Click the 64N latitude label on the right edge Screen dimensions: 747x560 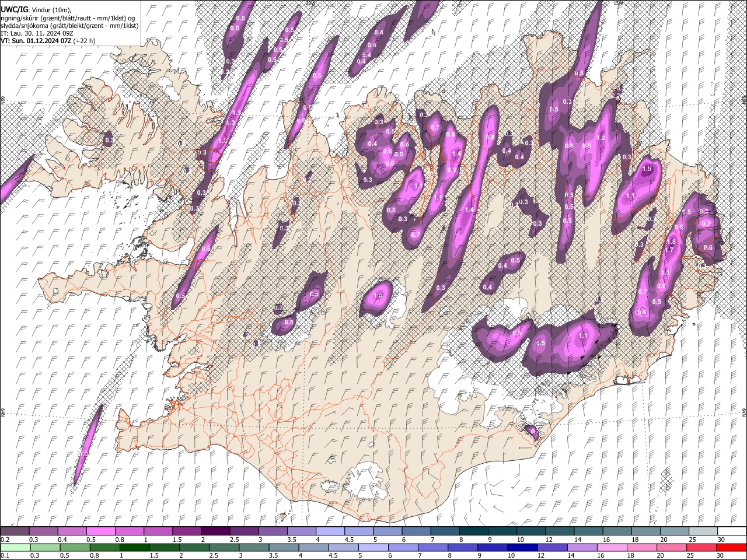pos(744,412)
